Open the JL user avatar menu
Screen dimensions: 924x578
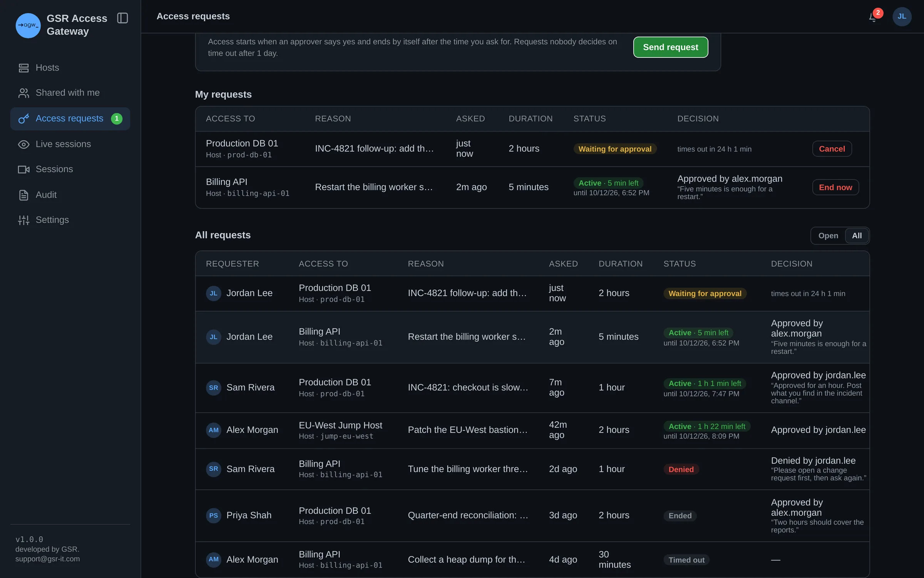point(902,17)
